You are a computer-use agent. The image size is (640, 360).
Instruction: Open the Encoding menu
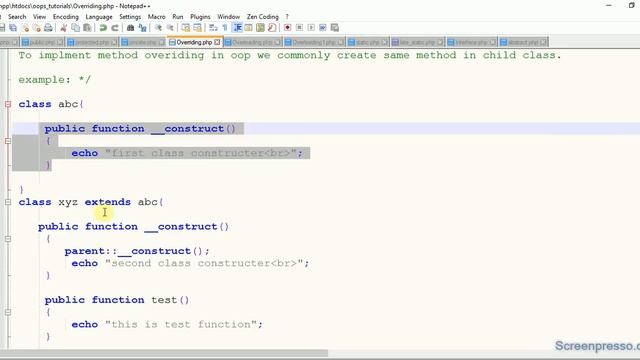pyautogui.click(x=66, y=17)
